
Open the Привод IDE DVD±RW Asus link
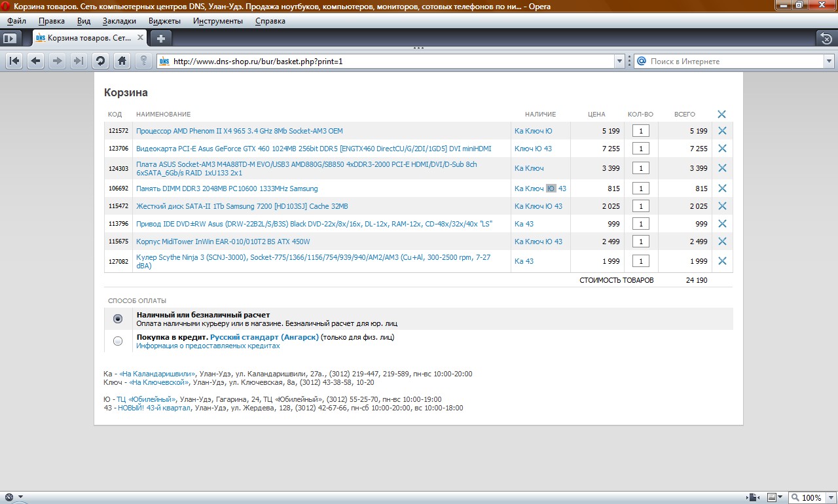point(314,224)
